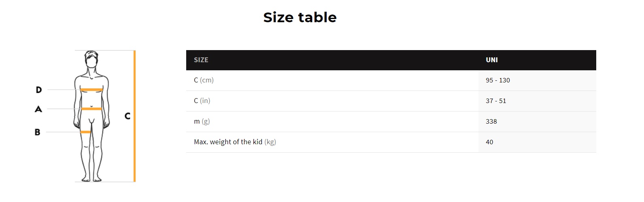Viewport: 644px width, 202px height.
Task: Click letter C beside the height bar
Action: [x=128, y=116]
